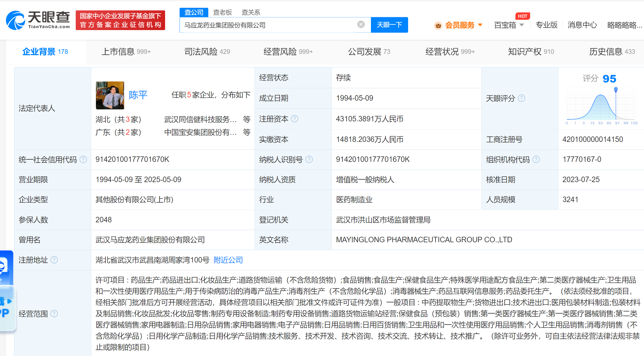Open the 会员服务 dropdown
Image resolution: width=644 pixels, height=356 pixels.
tap(459, 25)
